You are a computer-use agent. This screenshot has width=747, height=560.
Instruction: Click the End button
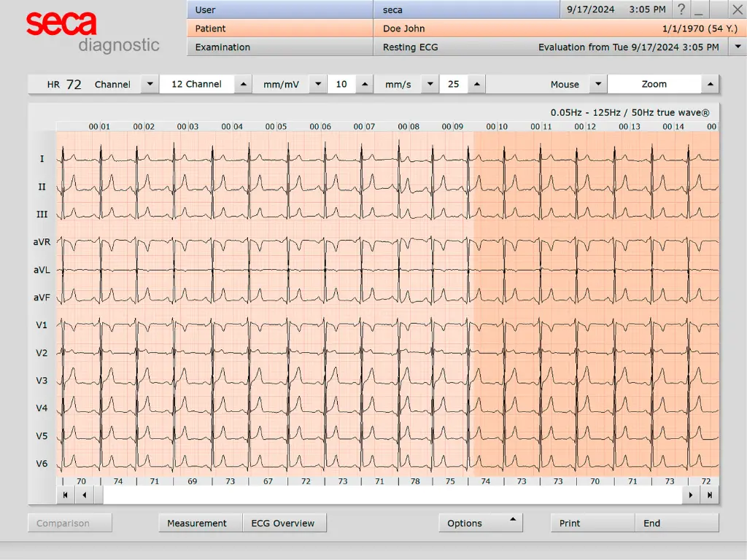click(651, 523)
